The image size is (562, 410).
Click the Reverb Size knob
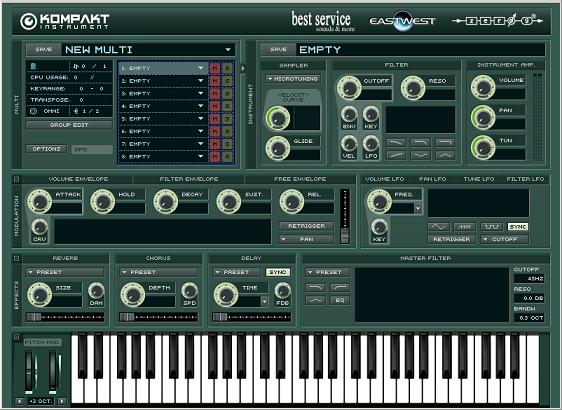39,295
